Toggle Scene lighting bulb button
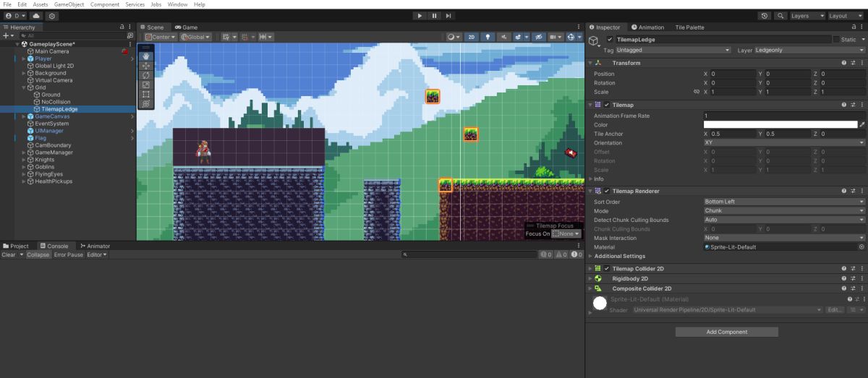 pos(488,37)
